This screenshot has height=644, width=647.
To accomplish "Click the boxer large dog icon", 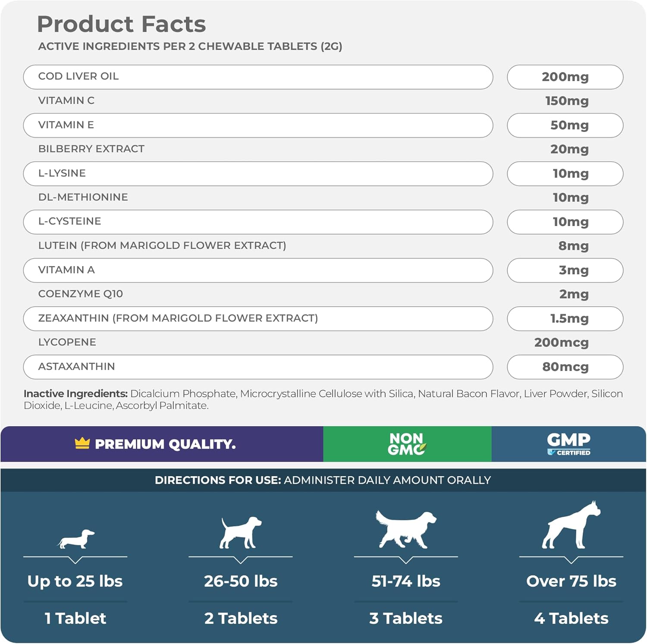I will point(571,526).
